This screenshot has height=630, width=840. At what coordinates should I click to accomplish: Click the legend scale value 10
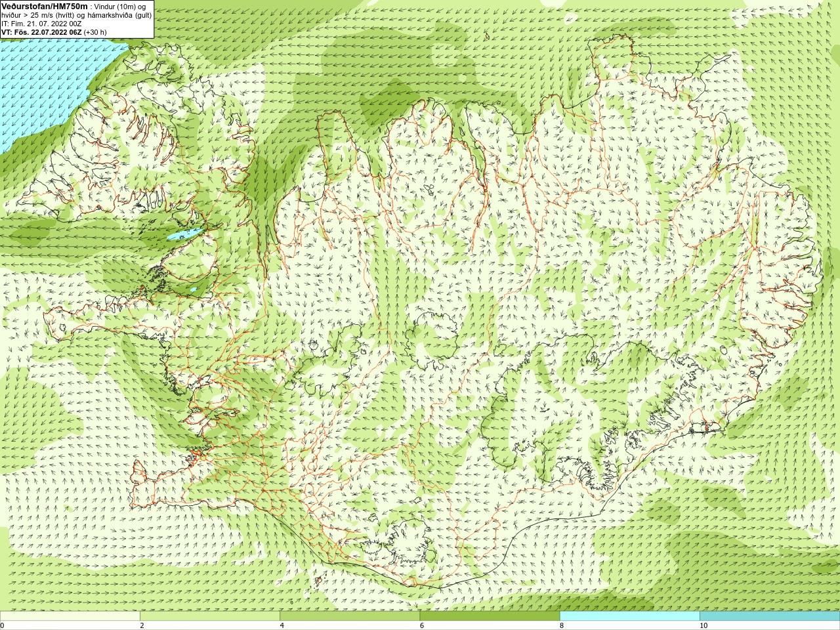point(703,625)
